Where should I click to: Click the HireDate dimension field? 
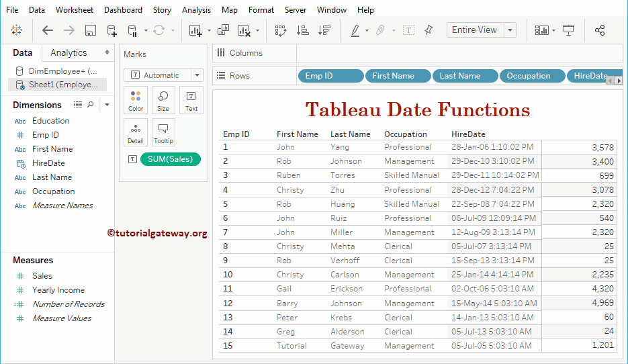(48, 163)
